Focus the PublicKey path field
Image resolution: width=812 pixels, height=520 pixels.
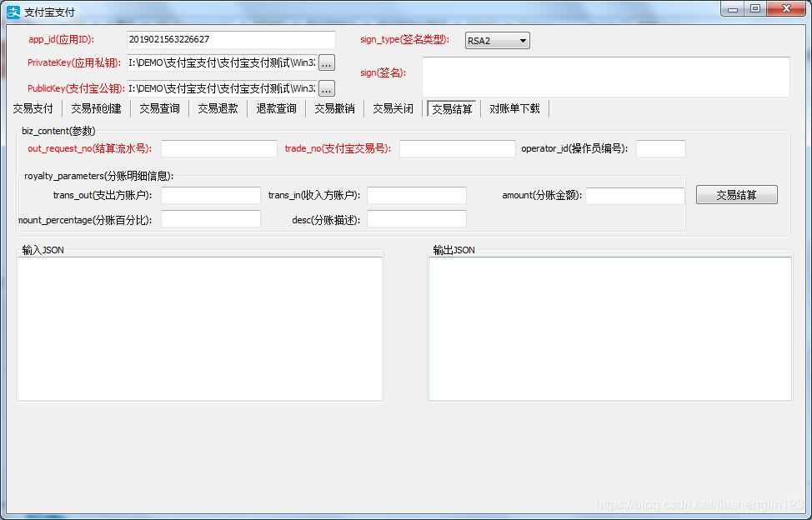click(x=222, y=88)
